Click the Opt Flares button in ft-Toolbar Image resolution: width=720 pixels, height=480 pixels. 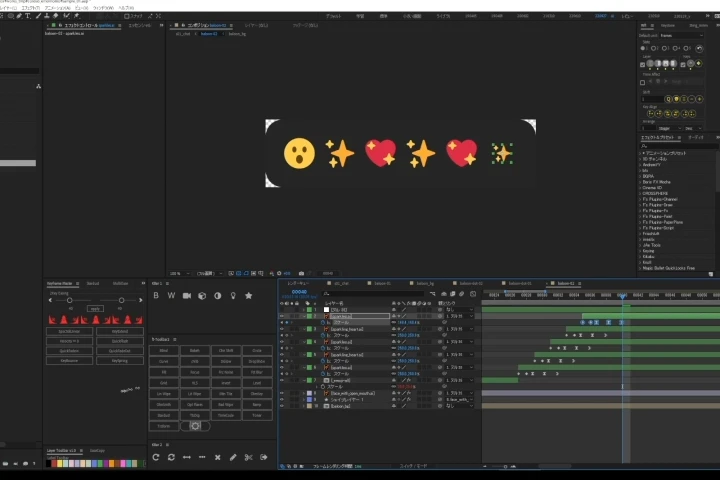click(195, 405)
